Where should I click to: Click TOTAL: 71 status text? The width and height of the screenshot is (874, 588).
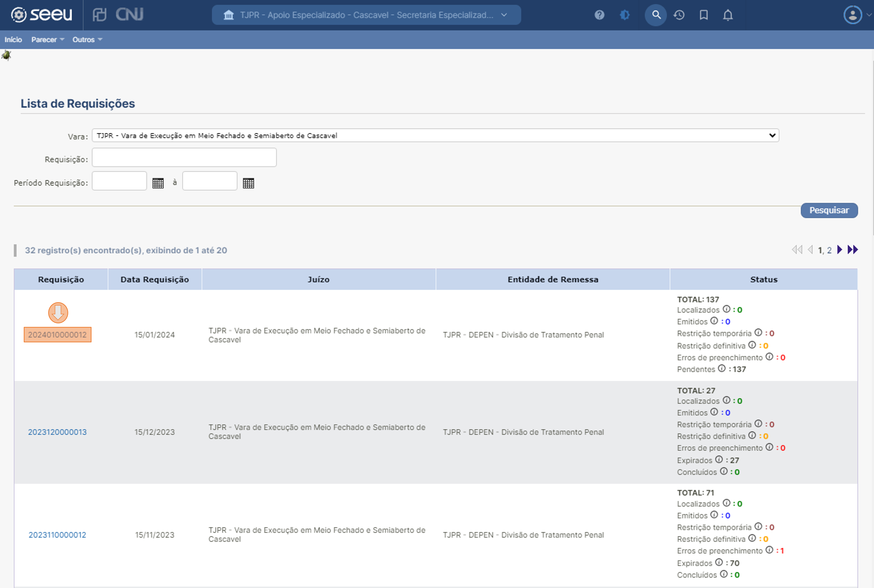click(696, 493)
